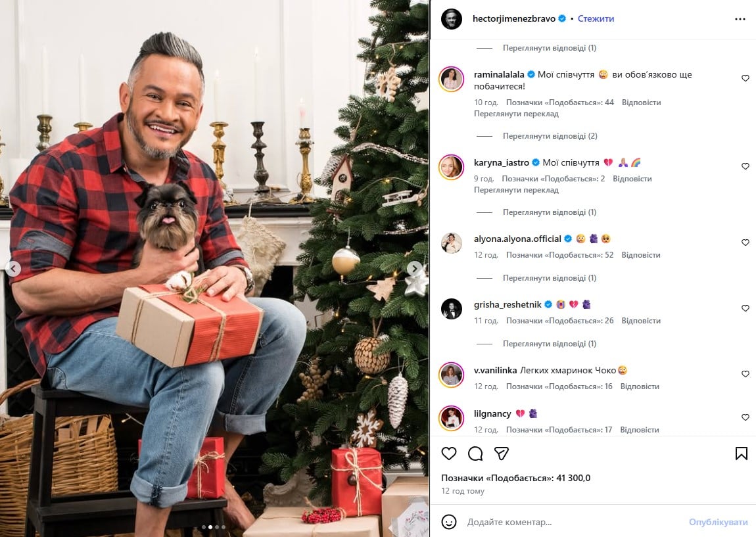The height and width of the screenshot is (537, 756).
Task: Select the carousel dot indicator
Action: click(213, 527)
